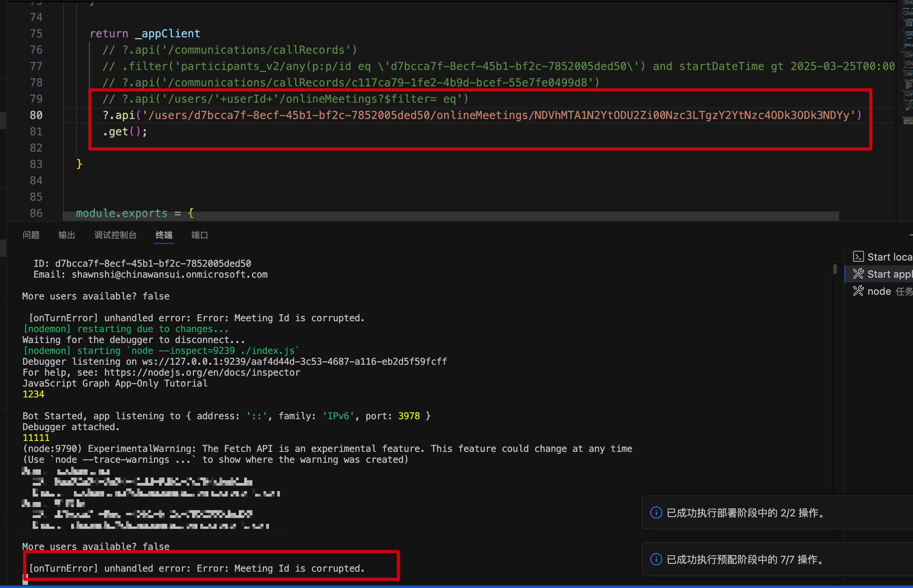The image size is (913, 588).
Task: Collapse the module.exports block at line 86
Action: [x=54, y=213]
